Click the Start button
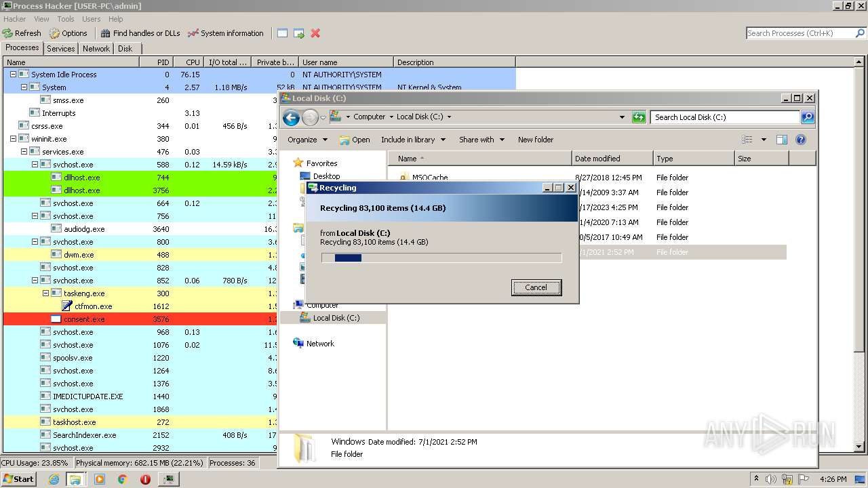This screenshot has height=488, width=868. (x=19, y=479)
